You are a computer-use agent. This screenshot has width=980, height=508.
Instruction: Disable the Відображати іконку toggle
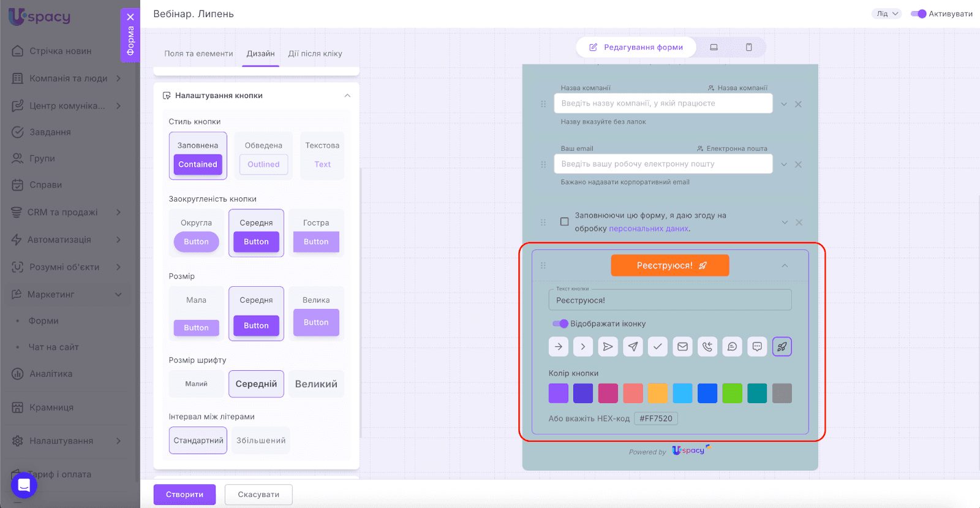tap(560, 324)
